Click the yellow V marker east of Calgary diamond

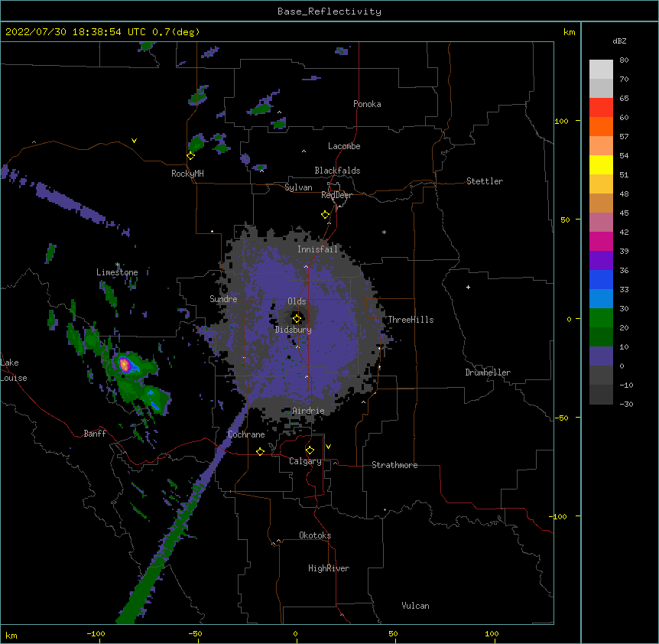coord(328,447)
